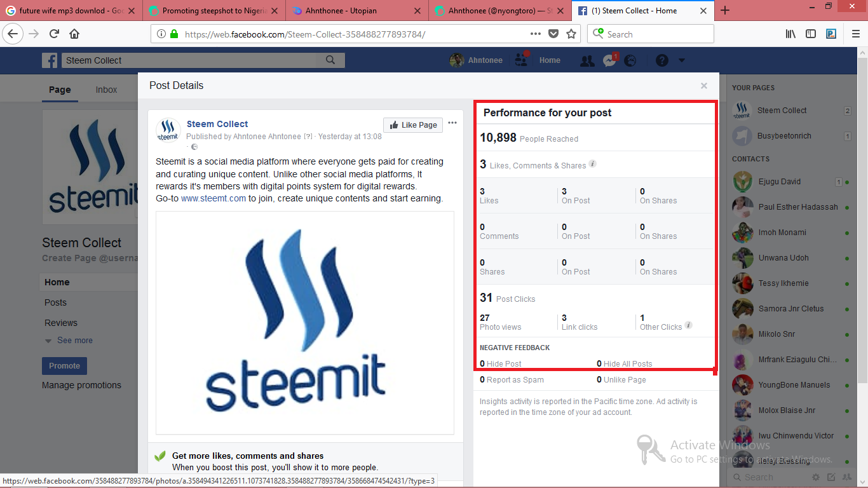This screenshot has height=488, width=868.
Task: Select the Page tab
Action: (x=60, y=90)
